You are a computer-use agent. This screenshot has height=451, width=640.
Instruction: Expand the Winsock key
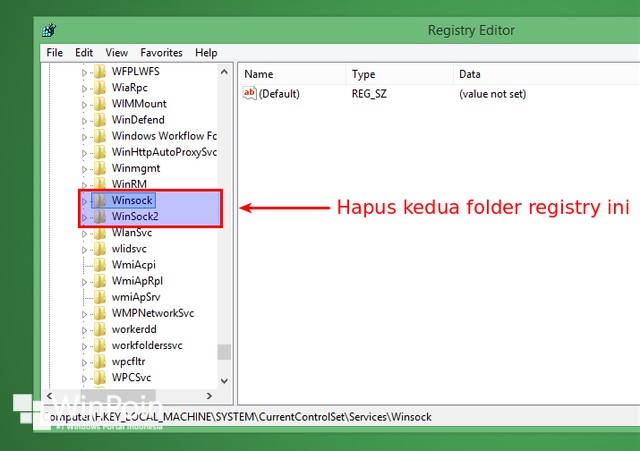click(x=84, y=202)
